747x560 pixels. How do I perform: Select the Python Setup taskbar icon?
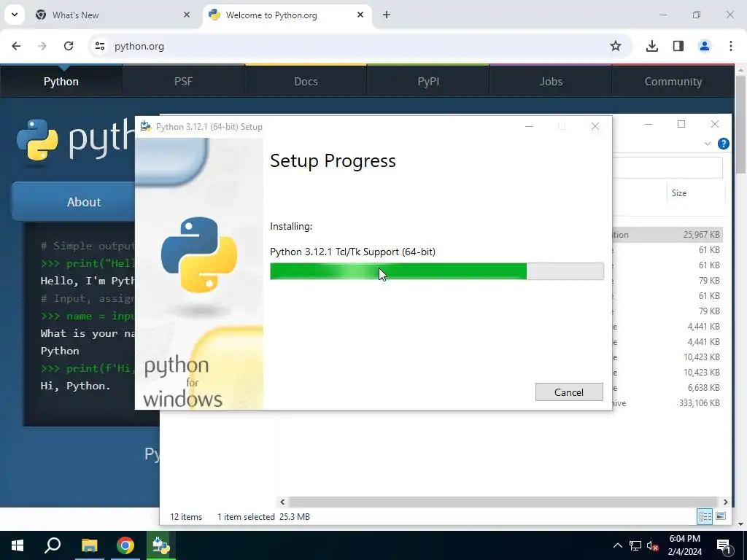click(x=161, y=545)
